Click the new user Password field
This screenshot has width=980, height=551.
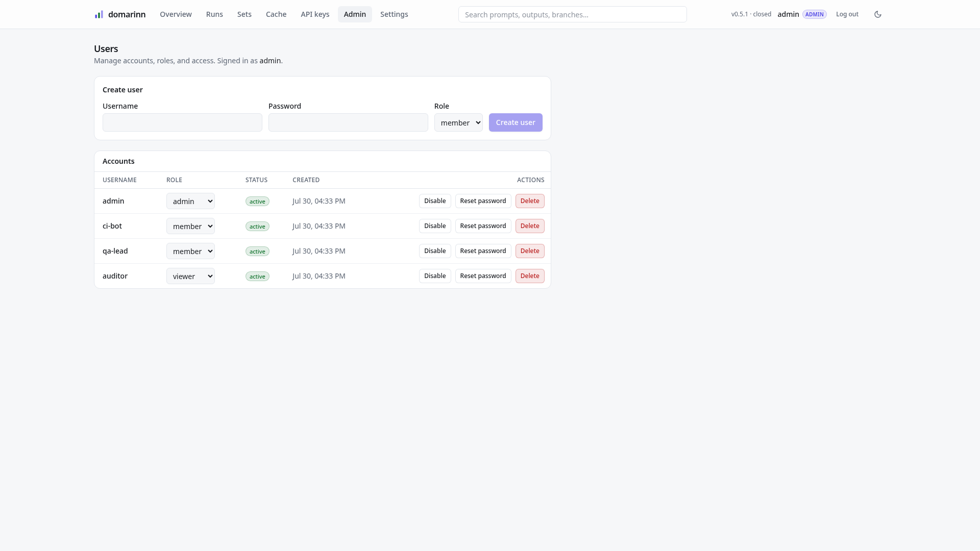348,122
